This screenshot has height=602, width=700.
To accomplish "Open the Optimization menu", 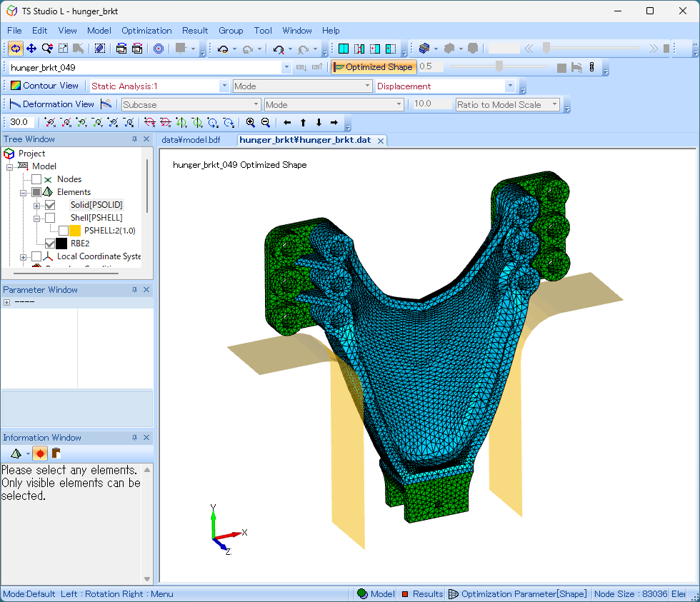I will click(x=146, y=31).
